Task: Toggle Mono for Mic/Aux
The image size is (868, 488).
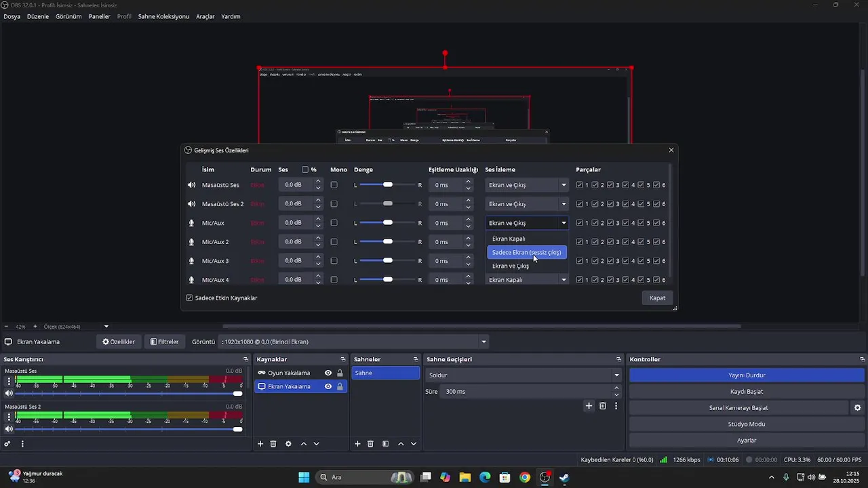Action: pyautogui.click(x=334, y=223)
